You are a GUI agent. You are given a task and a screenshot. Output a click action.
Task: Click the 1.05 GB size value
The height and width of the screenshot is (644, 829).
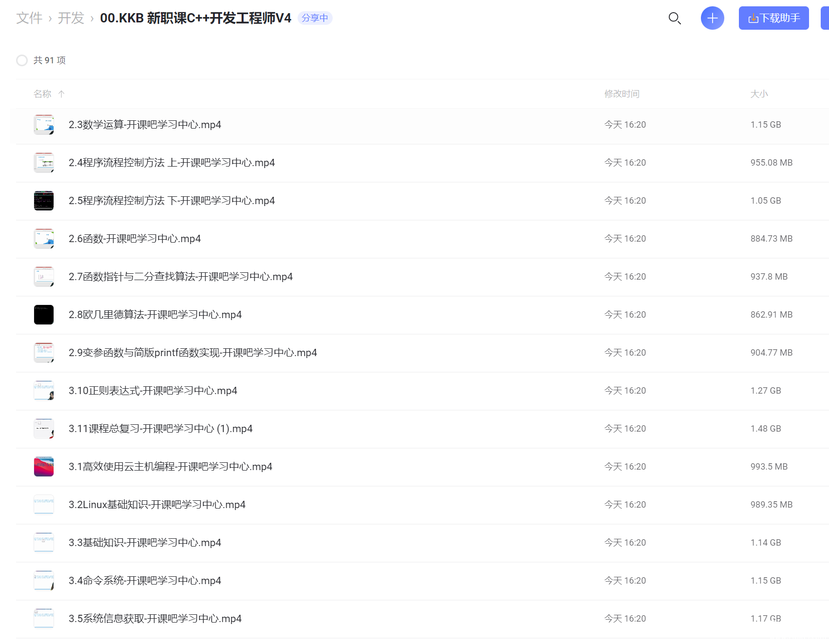point(766,201)
